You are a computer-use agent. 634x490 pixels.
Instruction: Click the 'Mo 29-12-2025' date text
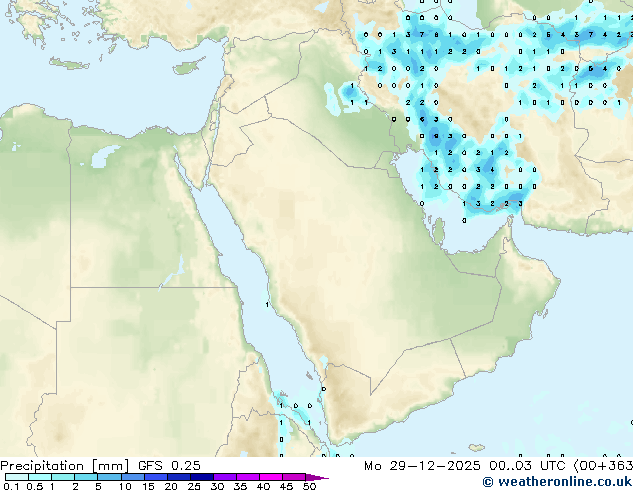click(x=422, y=466)
